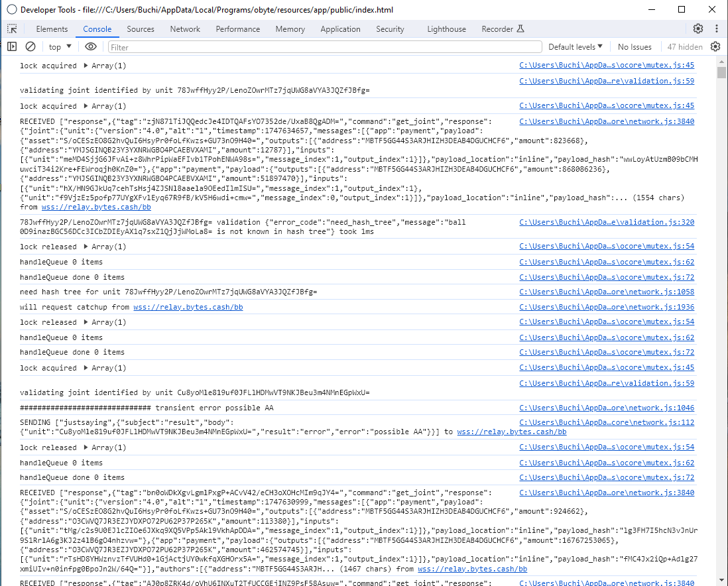728x586 pixels.
Task: Activate the inspect element picker icon
Action: point(12,29)
